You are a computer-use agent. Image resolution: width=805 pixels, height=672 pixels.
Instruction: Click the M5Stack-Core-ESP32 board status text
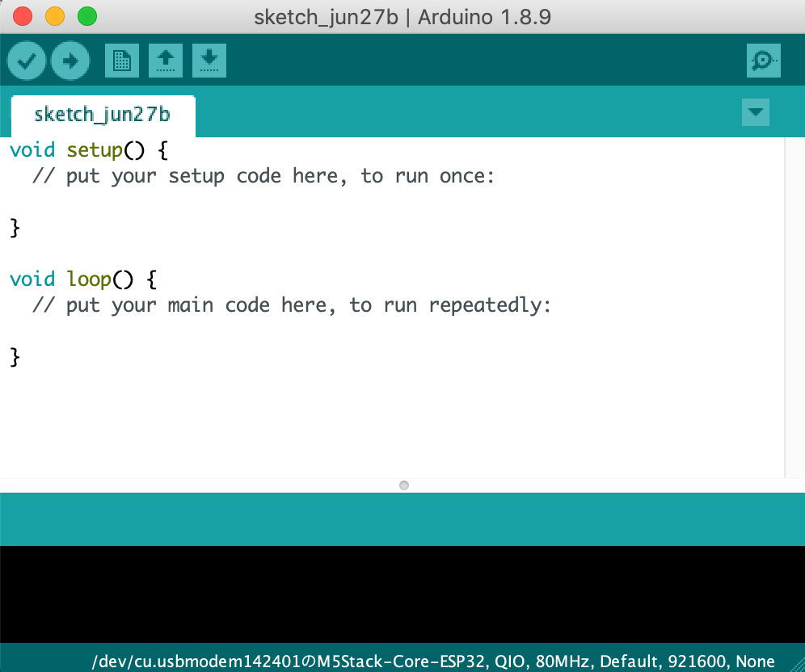[433, 661]
